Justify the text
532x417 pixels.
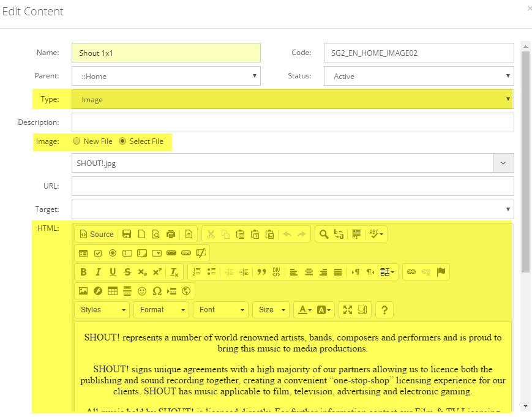tap(338, 272)
